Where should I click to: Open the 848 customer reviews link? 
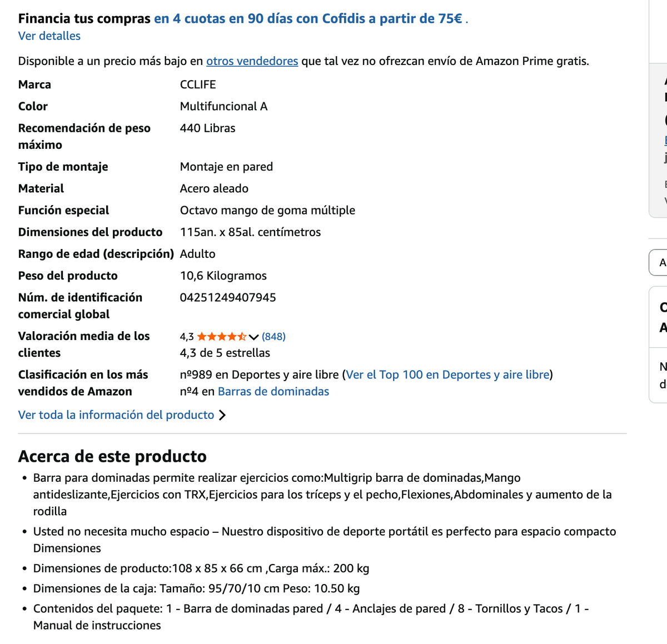(x=273, y=337)
